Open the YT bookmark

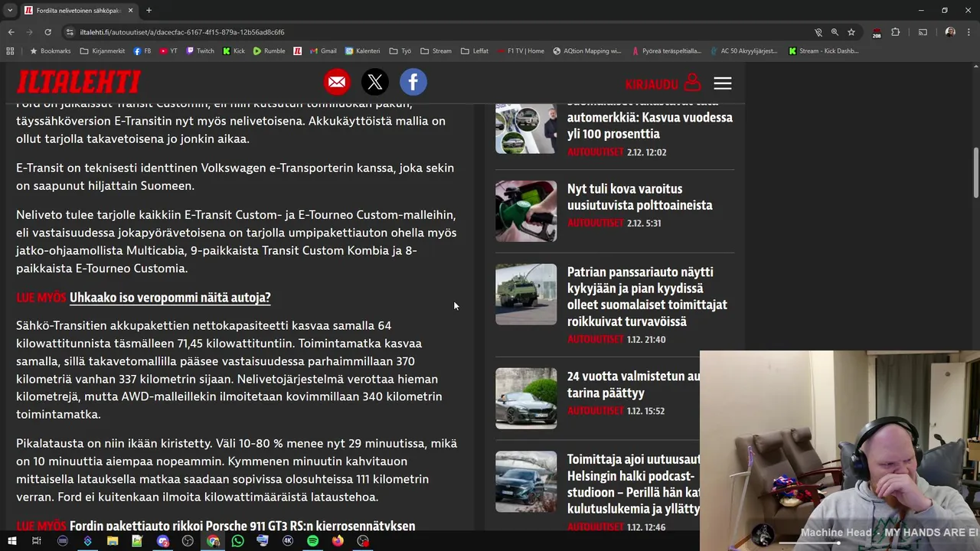[x=168, y=51]
